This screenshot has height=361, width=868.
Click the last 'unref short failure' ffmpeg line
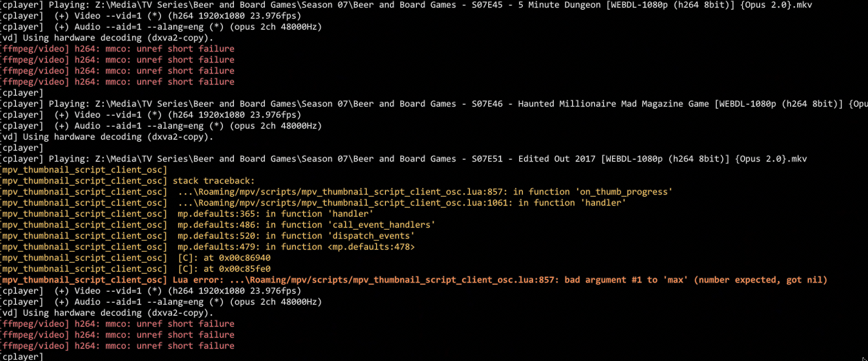(117, 346)
